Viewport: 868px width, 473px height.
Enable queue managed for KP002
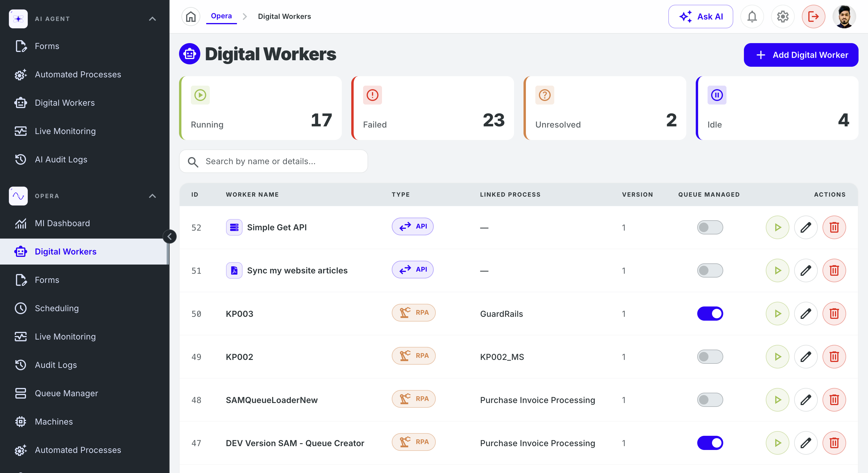pyautogui.click(x=710, y=356)
